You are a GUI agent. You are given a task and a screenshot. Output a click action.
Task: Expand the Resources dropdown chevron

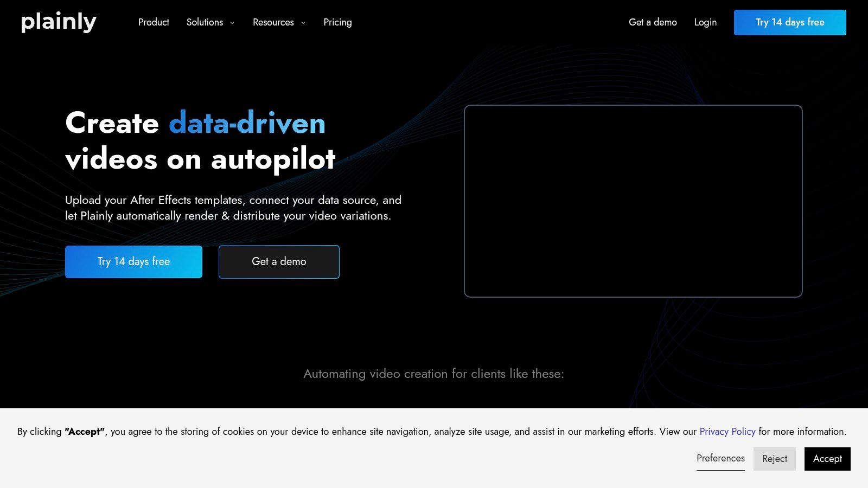click(x=303, y=23)
